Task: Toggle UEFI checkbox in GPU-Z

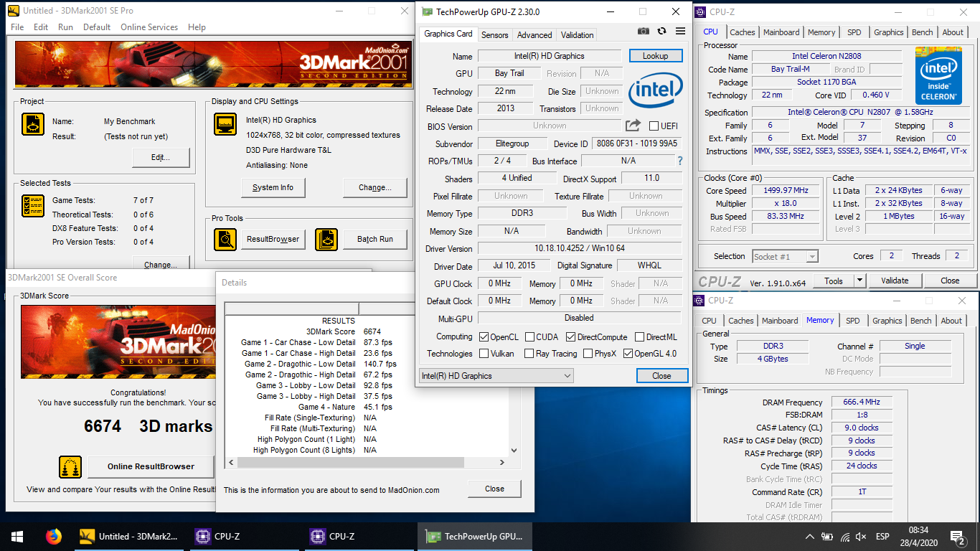Action: [x=654, y=126]
